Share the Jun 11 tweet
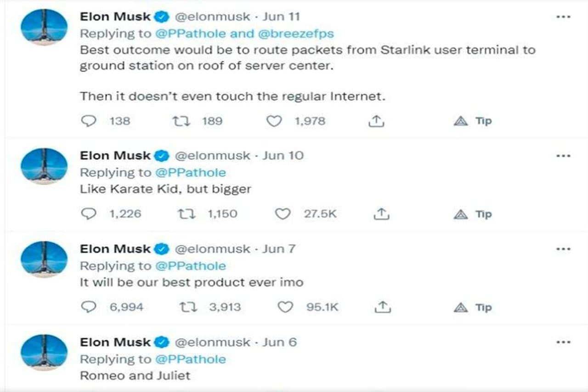The height and width of the screenshot is (392, 588). [376, 121]
